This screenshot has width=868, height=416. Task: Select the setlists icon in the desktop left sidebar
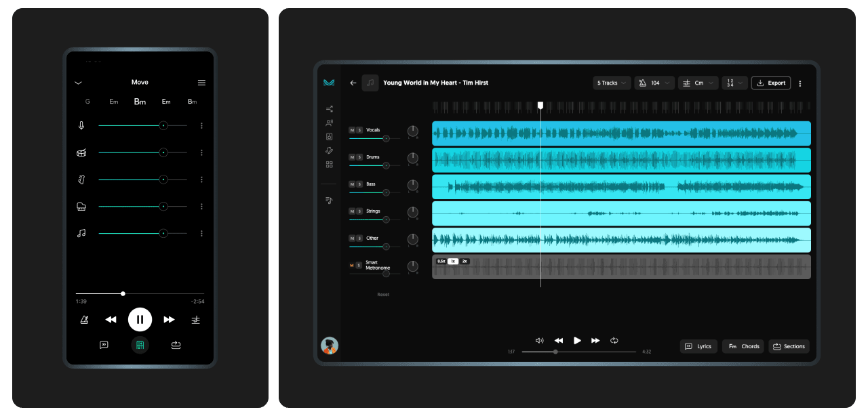point(329,200)
